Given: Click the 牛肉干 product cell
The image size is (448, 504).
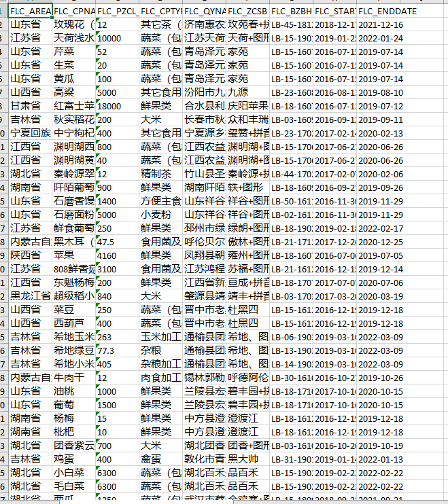Looking at the screenshot, I should tap(74, 378).
